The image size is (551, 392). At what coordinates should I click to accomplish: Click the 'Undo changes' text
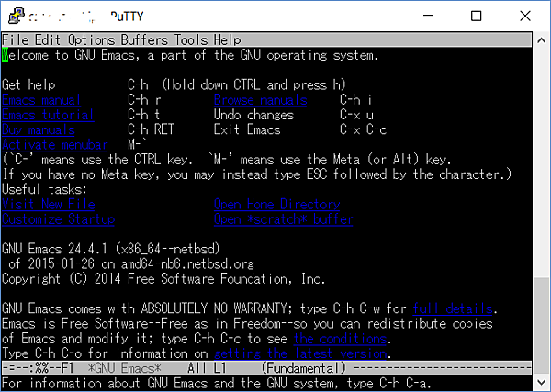coord(253,115)
